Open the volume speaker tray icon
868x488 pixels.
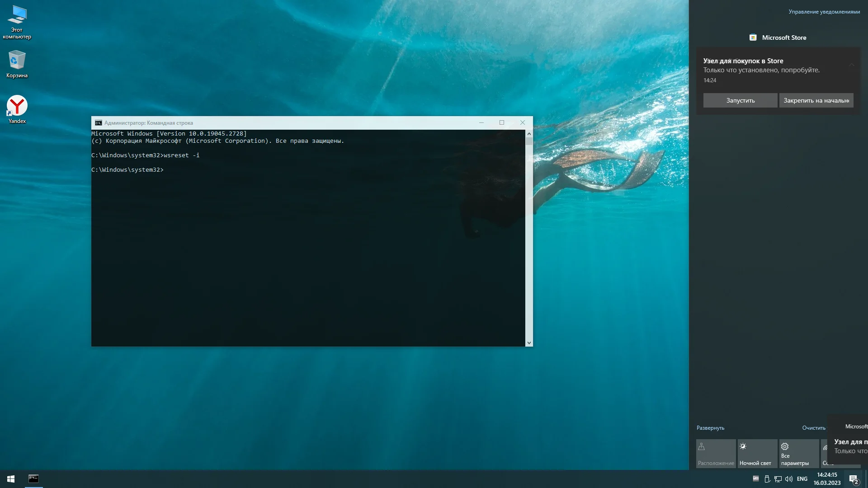(x=789, y=479)
